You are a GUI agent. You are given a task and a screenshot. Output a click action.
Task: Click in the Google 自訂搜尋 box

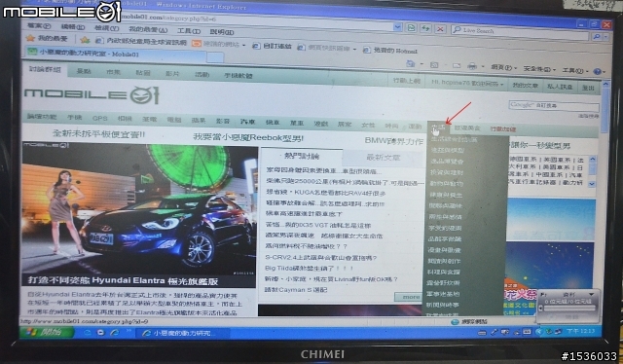pos(554,106)
